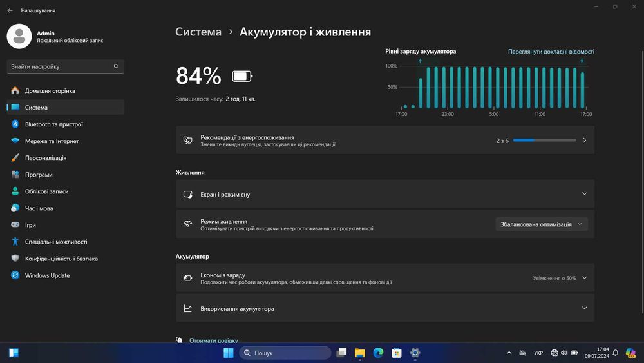Open Переглянути докладні відомості link
This screenshot has height=363, width=644.
click(x=551, y=52)
